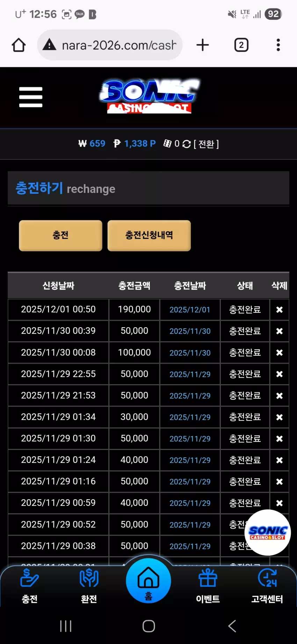Remove the 30,000 deposit record

click(x=280, y=417)
